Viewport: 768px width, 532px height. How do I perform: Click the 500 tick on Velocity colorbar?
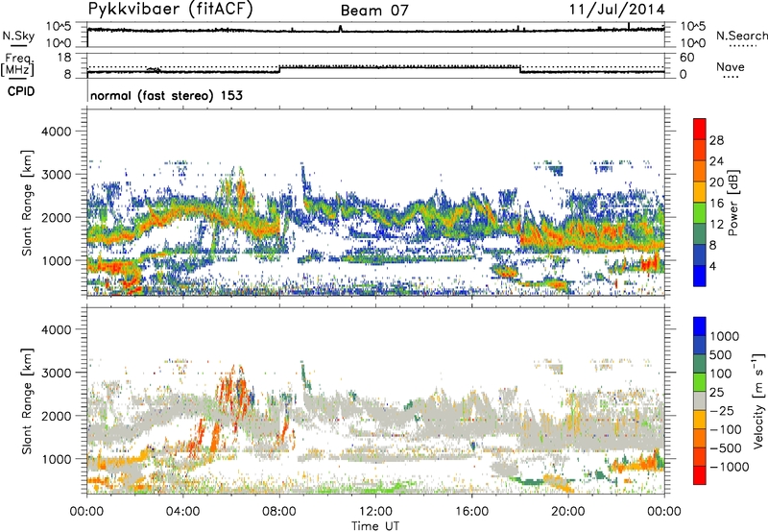tap(721, 354)
